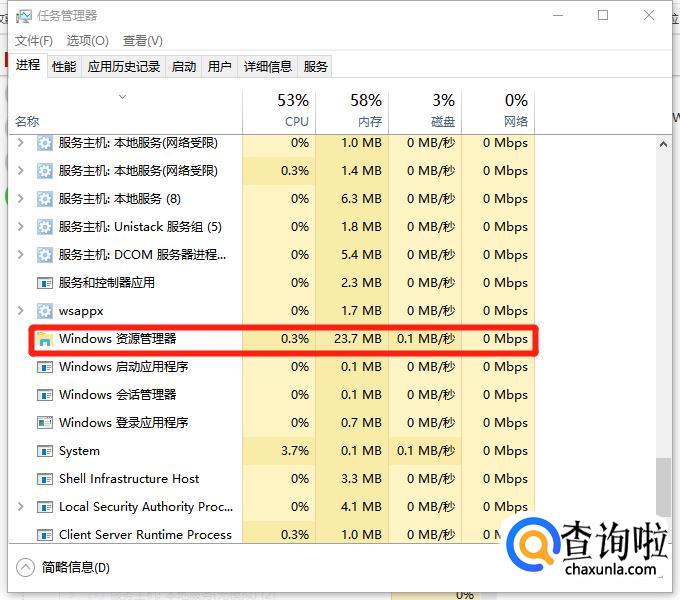Click the 服务和控制器应用 process icon

click(x=45, y=283)
